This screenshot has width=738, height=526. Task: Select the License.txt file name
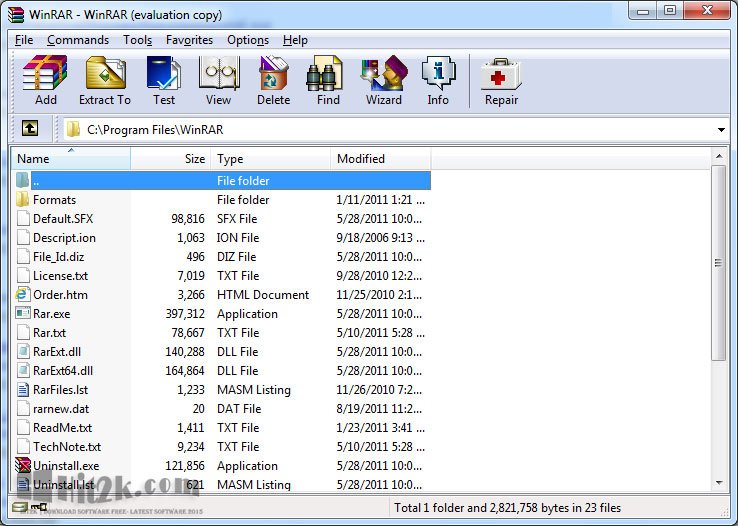(x=61, y=276)
